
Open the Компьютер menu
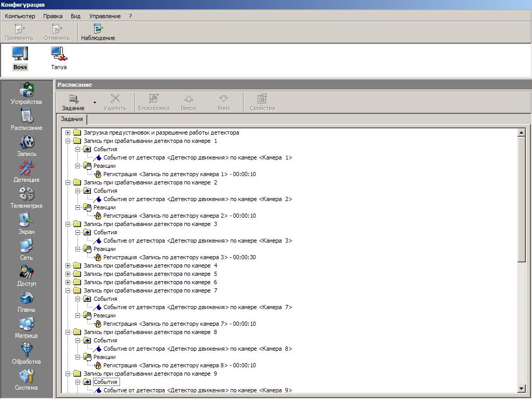pos(20,16)
